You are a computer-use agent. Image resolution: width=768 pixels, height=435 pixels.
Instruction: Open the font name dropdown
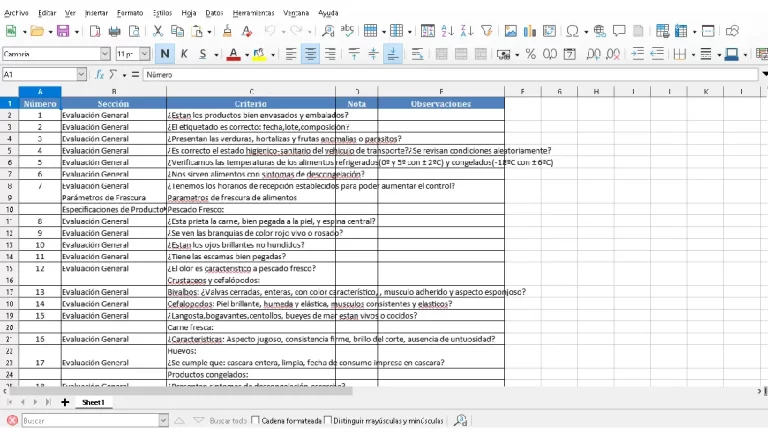click(x=105, y=54)
